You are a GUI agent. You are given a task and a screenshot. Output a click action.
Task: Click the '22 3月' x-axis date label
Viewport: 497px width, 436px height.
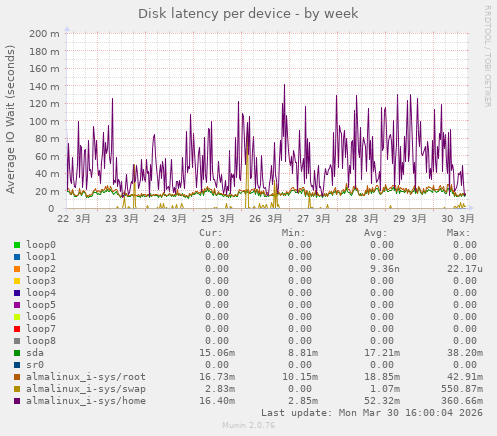click(74, 219)
